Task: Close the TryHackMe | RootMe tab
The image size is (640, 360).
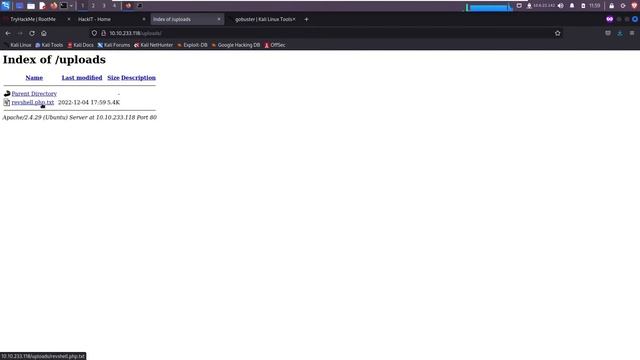Action: click(69, 19)
